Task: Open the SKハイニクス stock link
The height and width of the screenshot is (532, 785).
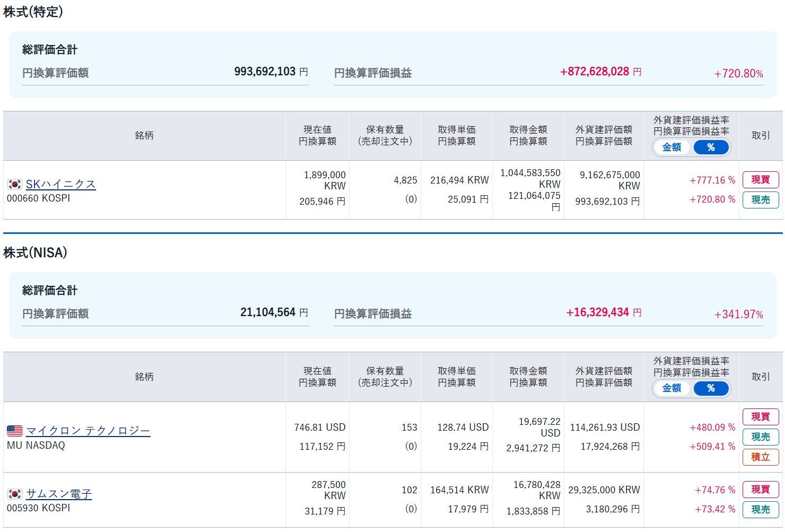Action: [61, 184]
